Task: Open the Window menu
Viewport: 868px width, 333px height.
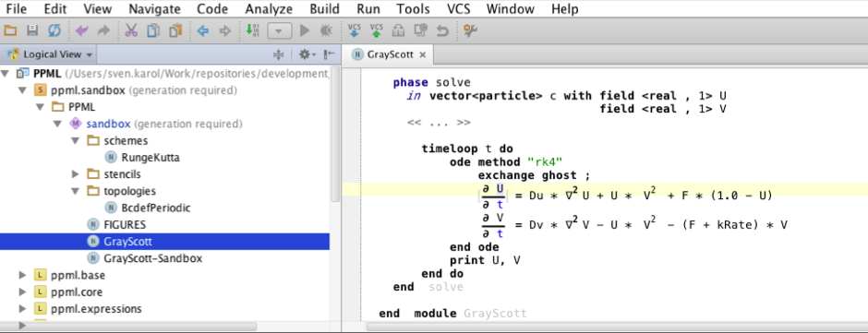Action: 511,9
